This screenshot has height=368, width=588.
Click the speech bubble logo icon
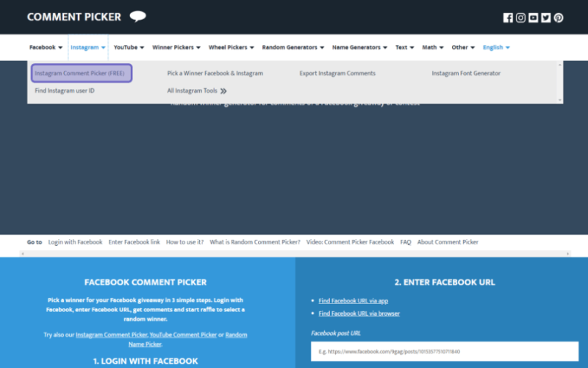(137, 16)
